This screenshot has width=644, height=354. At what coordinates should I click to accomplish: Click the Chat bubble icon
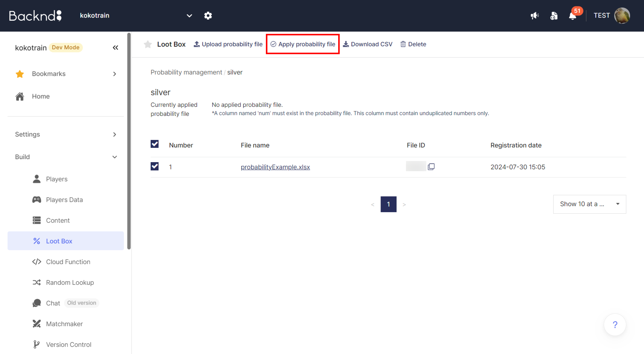pos(37,303)
